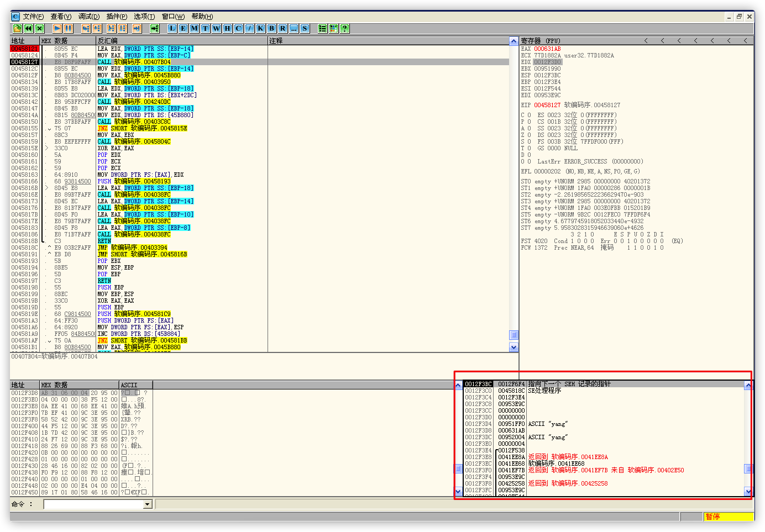Pause execution using the pause icon
This screenshot has height=532, width=765.
(69, 28)
